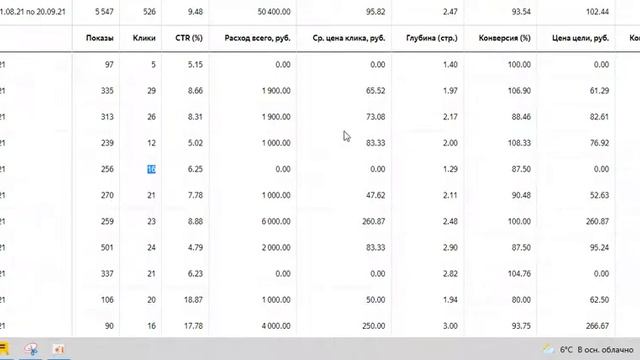Sort by the 'Показы' column header
Viewport: 640px width, 360px height.
coord(100,38)
